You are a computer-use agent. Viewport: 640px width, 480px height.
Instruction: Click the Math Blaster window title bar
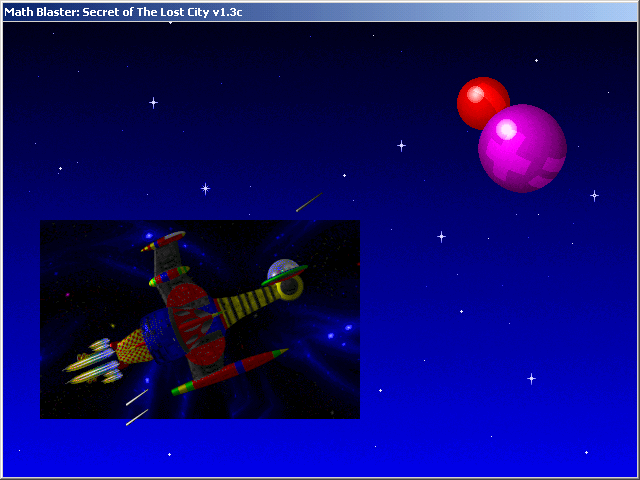tap(320, 12)
